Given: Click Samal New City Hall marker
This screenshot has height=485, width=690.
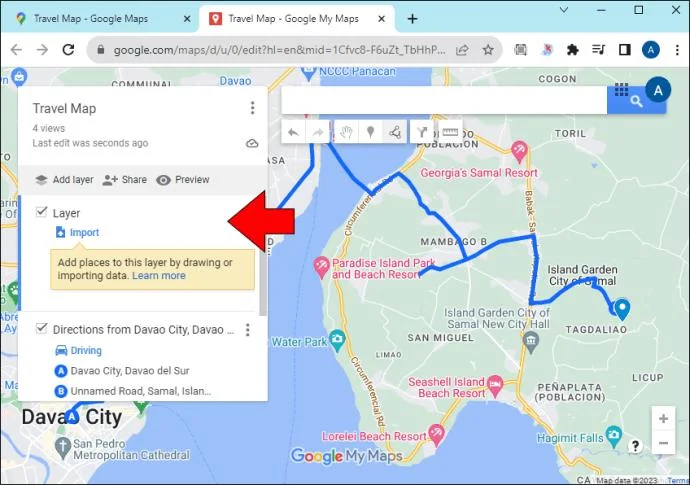Looking at the screenshot, I should 531,342.
